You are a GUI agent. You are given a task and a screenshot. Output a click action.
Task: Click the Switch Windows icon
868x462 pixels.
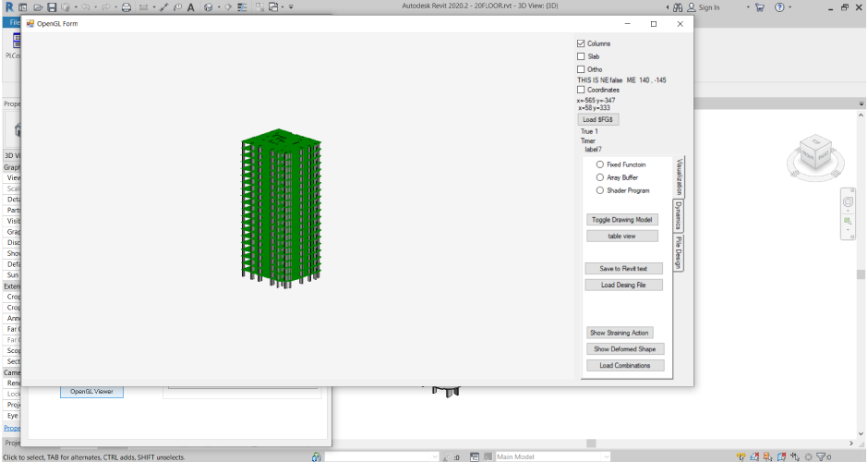coord(273,7)
